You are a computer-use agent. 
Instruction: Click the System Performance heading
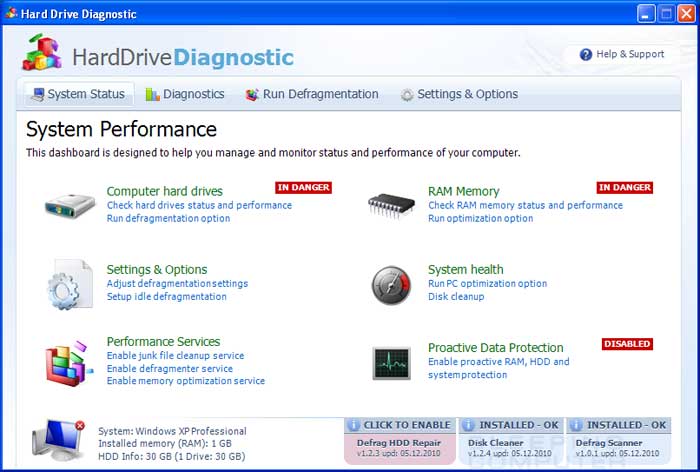121,130
